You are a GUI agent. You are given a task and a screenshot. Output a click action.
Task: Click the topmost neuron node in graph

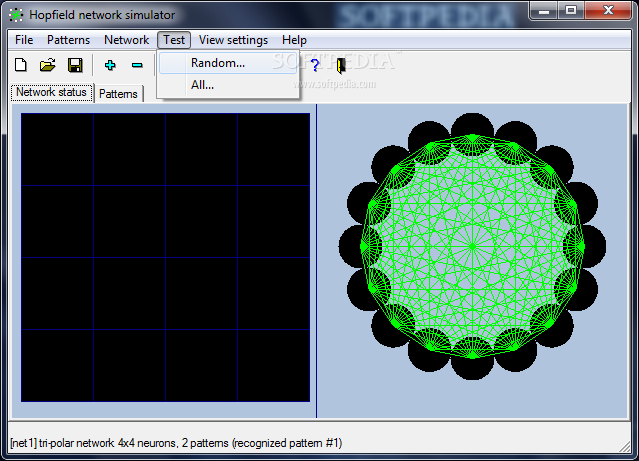472,135
